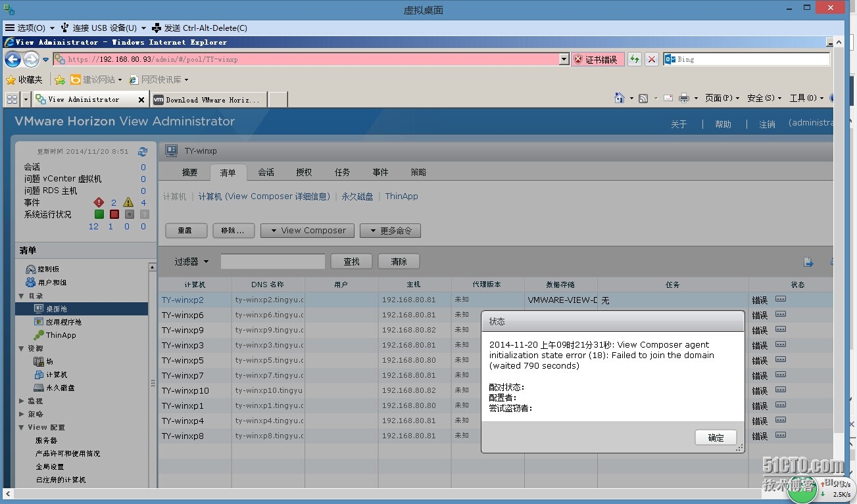Click 确定 in the status dialog
The width and height of the screenshot is (857, 504).
pyautogui.click(x=716, y=438)
